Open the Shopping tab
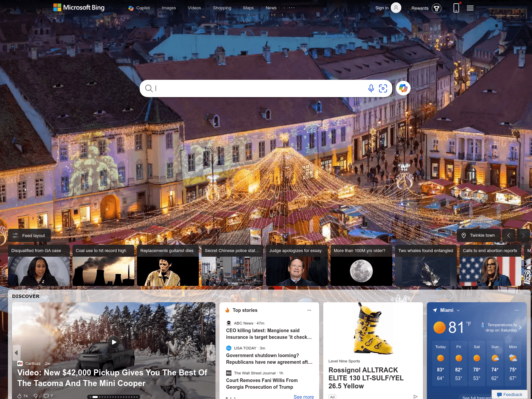 coord(222,8)
